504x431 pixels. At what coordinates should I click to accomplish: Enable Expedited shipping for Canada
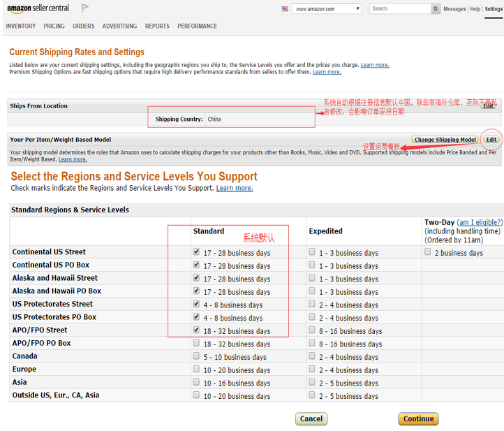coord(312,356)
